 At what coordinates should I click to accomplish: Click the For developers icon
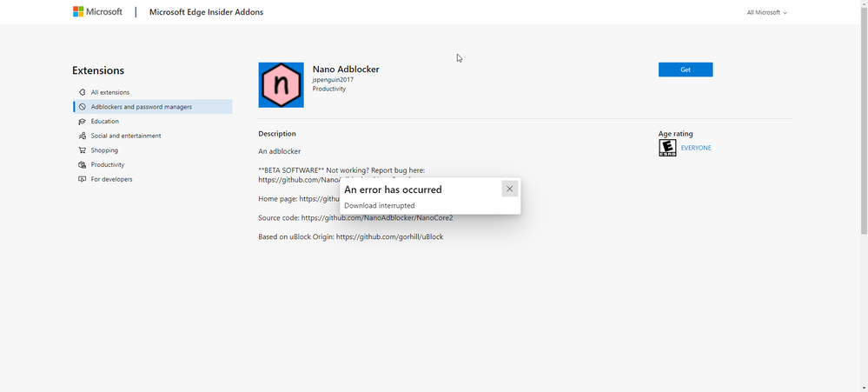[x=82, y=179]
